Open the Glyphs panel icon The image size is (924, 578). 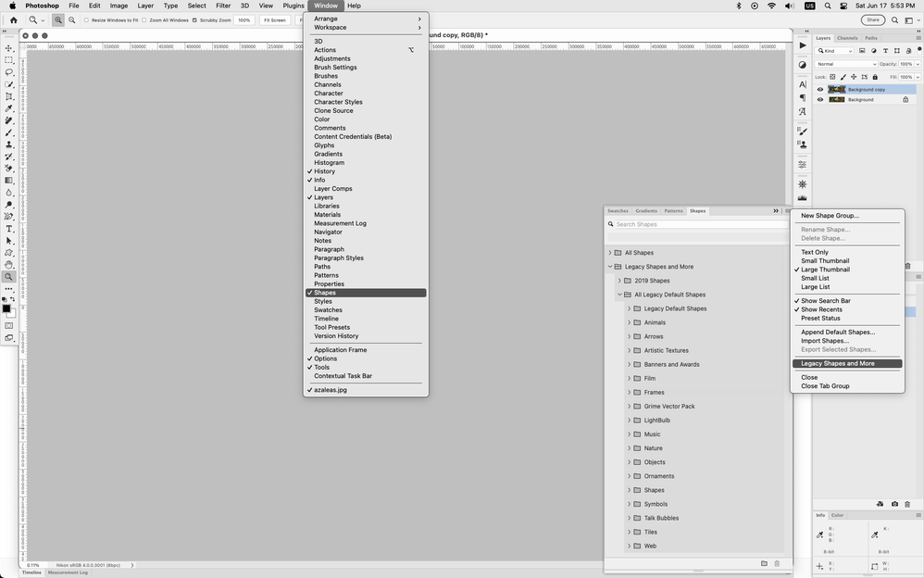pos(803,111)
